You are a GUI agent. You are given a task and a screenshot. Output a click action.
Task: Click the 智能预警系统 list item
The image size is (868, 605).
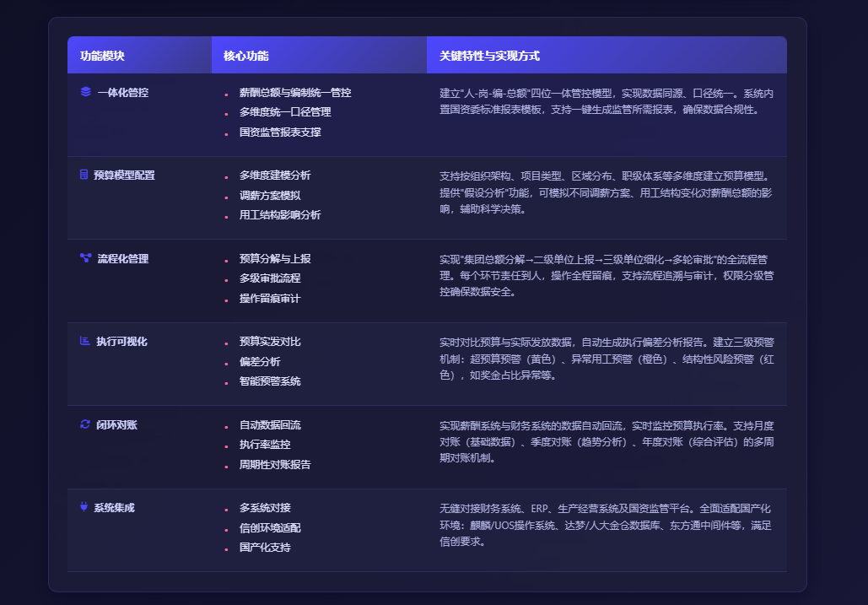click(270, 381)
